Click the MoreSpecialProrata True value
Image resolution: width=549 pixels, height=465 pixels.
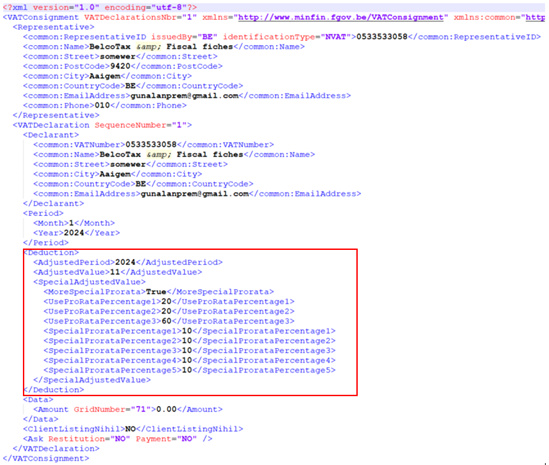(156, 292)
